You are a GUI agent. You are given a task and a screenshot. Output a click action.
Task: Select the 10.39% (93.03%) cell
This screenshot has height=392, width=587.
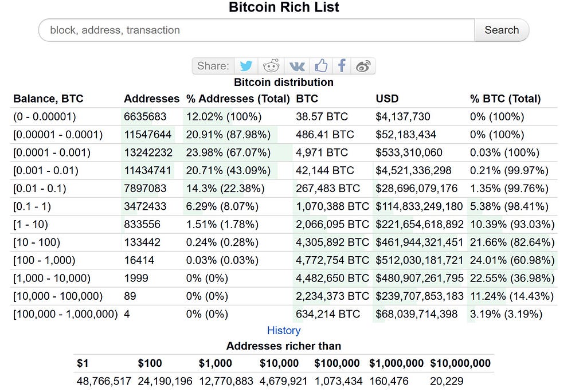click(x=512, y=225)
